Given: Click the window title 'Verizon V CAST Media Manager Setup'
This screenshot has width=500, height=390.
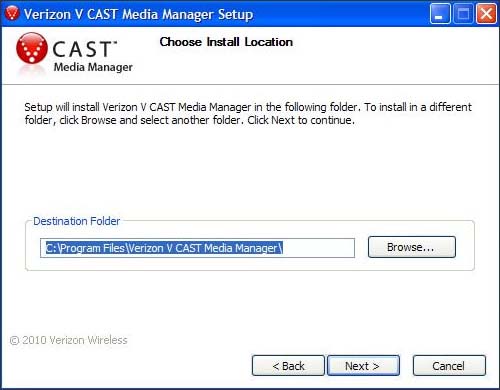Looking at the screenshot, I should (138, 14).
